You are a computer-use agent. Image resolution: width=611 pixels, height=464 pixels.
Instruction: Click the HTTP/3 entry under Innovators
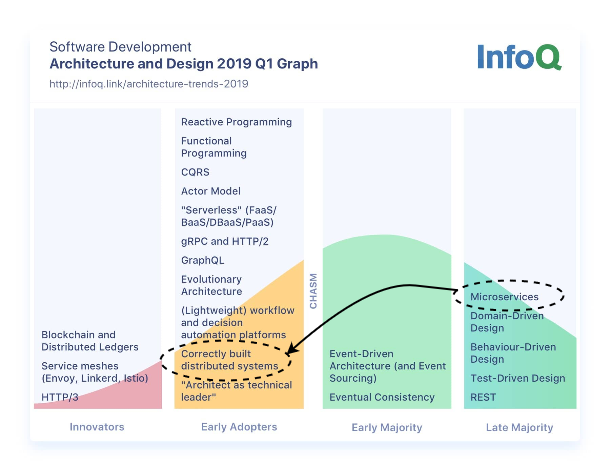58,398
